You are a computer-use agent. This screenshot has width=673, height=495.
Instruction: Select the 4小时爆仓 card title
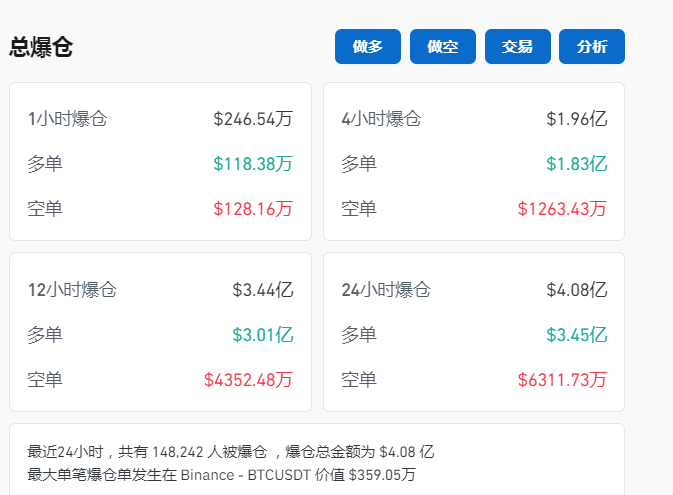[381, 119]
